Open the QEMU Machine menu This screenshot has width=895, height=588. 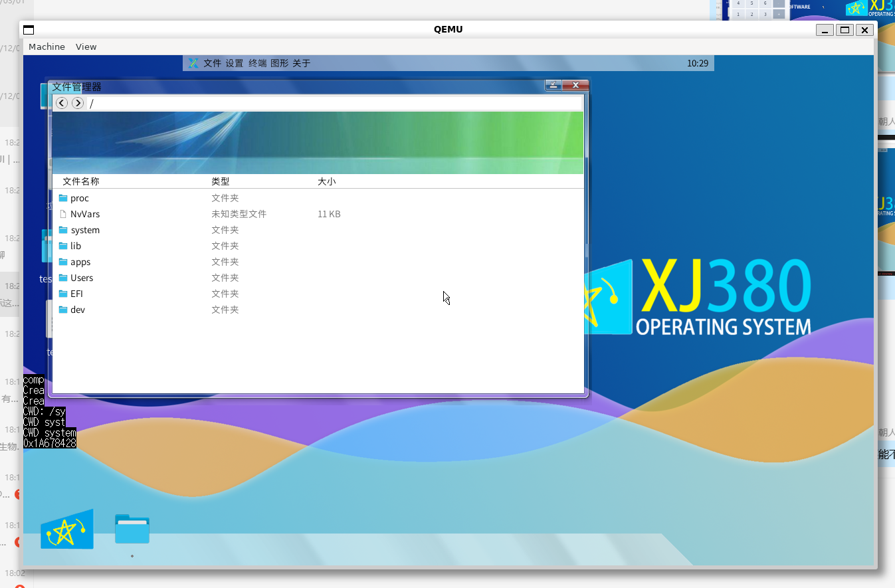[47, 47]
